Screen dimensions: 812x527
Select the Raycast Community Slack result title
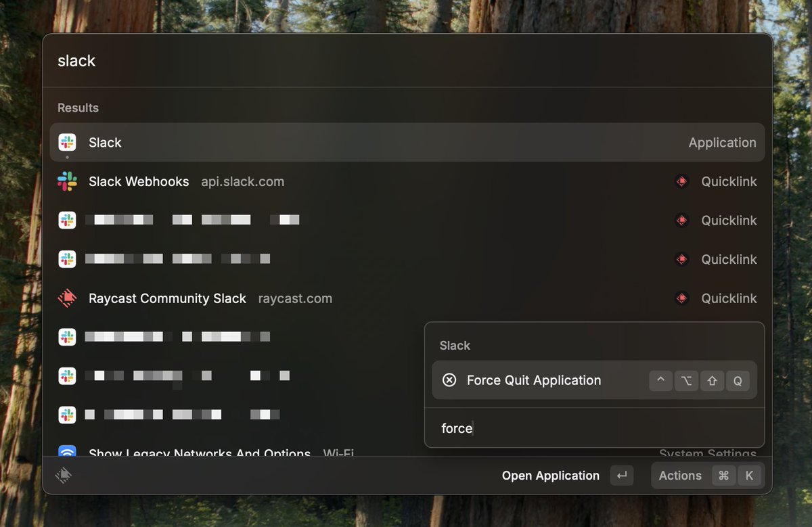click(167, 298)
